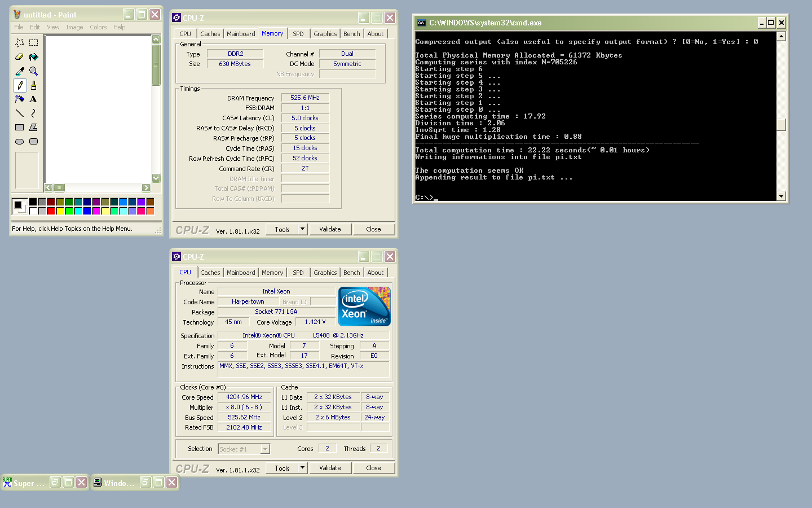Select the Brush tool in Paint

pyautogui.click(x=34, y=85)
